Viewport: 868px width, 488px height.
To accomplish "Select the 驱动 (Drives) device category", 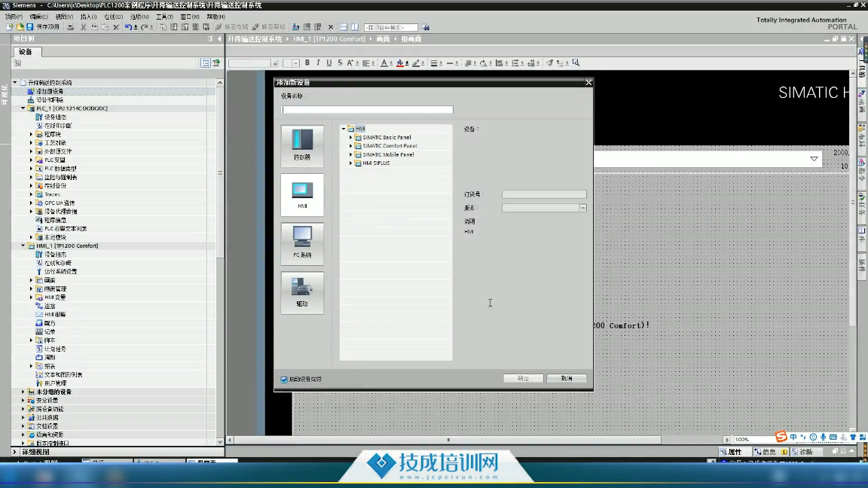I will pos(302,292).
